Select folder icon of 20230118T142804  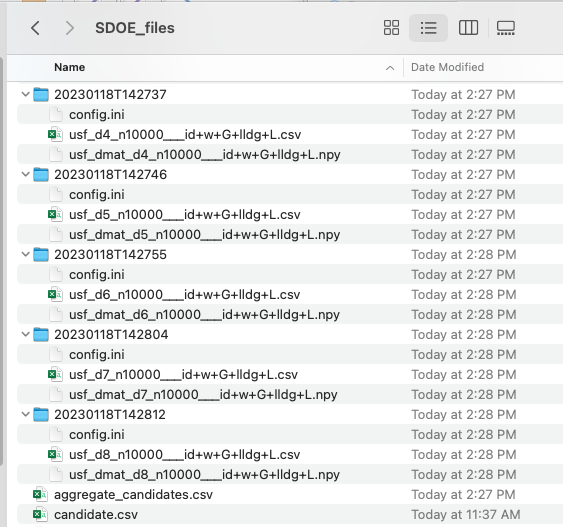(x=41, y=335)
